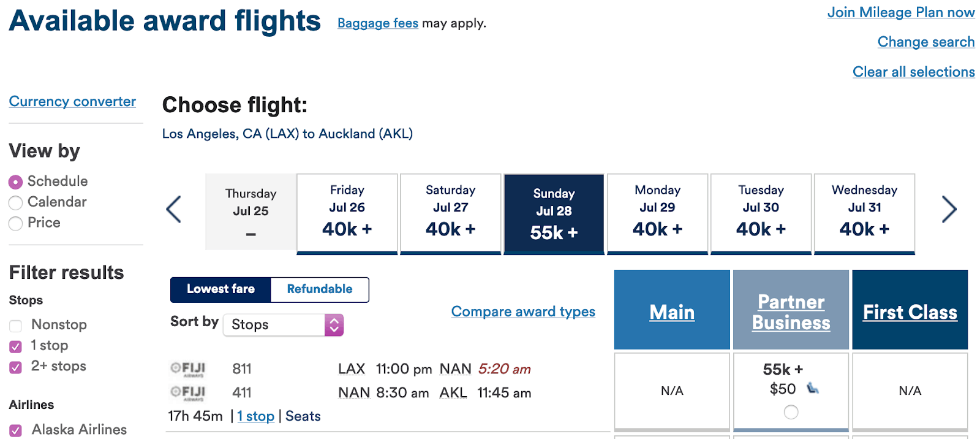Expand the 1 stop details link
Viewport: 980px width, 439px height.
coord(256,416)
